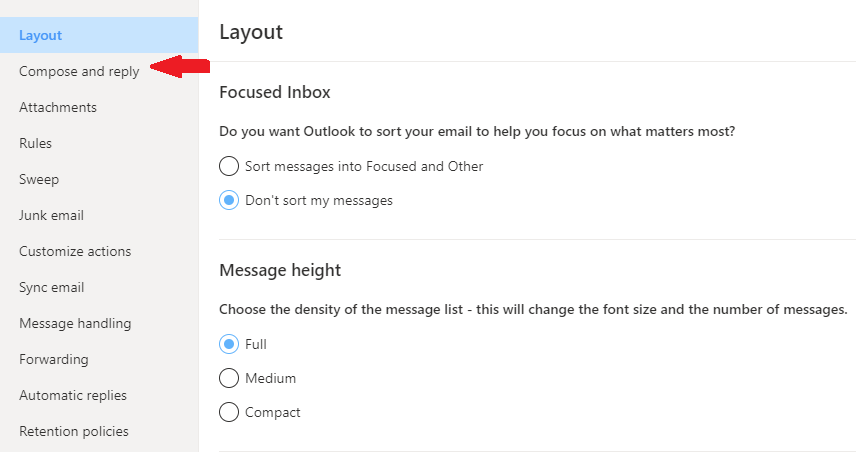
Task: Open the Rules settings page
Action: [x=35, y=144]
